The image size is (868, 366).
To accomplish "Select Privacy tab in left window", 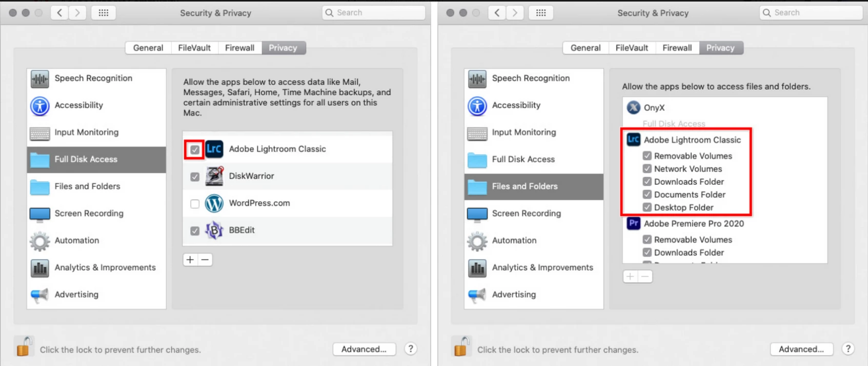I will (x=283, y=48).
